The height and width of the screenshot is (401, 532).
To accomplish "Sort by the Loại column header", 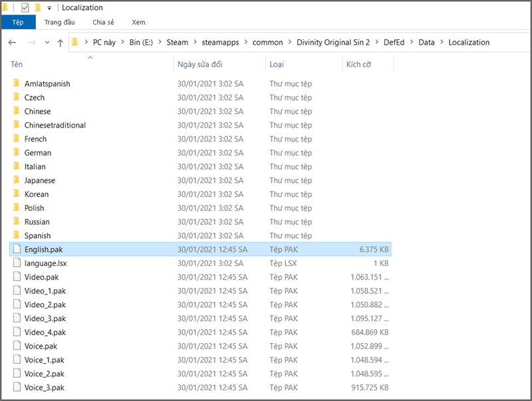I will 305,65.
